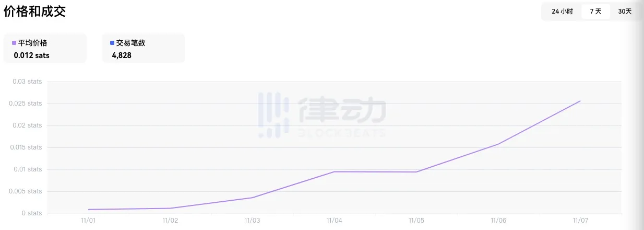Select the 11/01 x-axis date label
This screenshot has height=230, width=644.
88,221
